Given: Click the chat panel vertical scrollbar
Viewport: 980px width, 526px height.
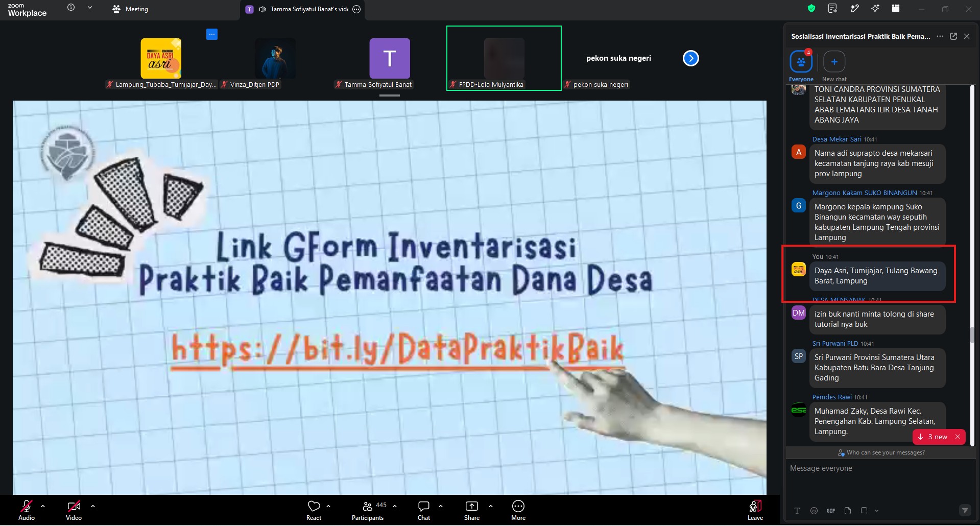Looking at the screenshot, I should point(972,335).
